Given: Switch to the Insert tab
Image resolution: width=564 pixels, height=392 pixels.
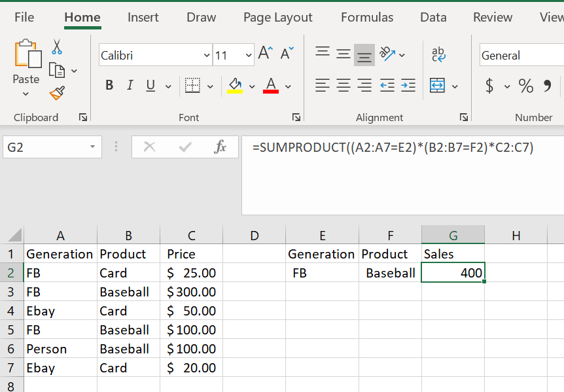Looking at the screenshot, I should point(143,18).
